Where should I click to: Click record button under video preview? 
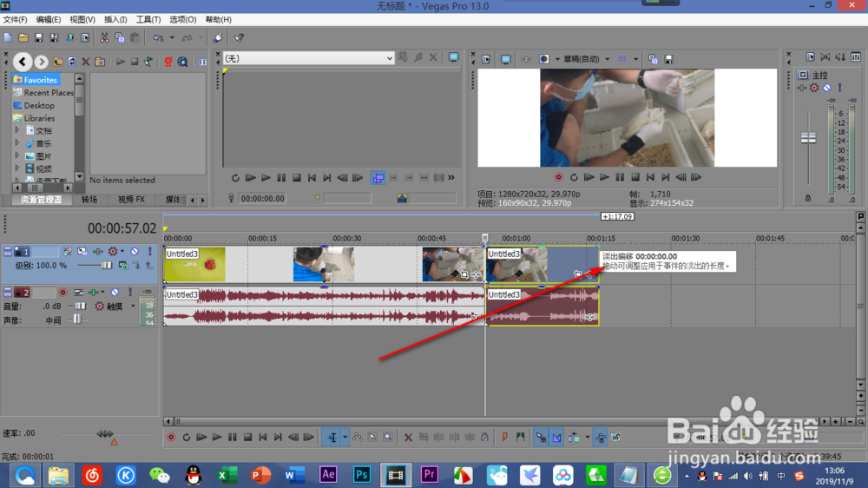pyautogui.click(x=558, y=178)
